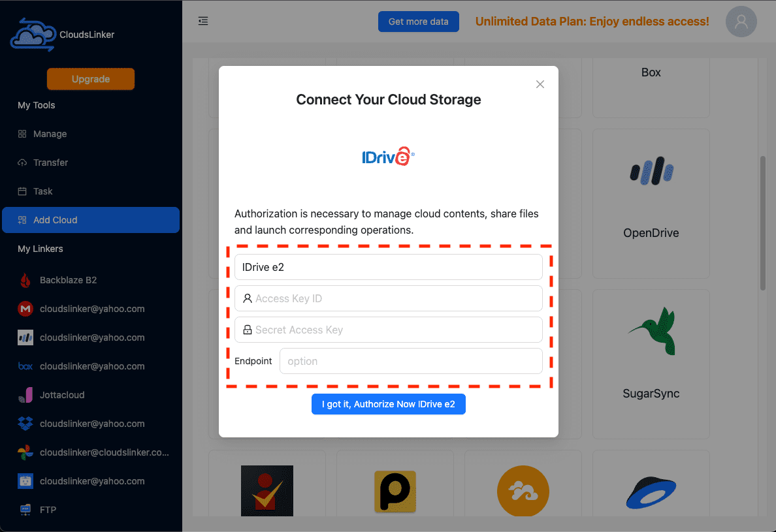The image size is (776, 532).
Task: Select the blue ring Jottacloud-style logo
Action: point(651,492)
